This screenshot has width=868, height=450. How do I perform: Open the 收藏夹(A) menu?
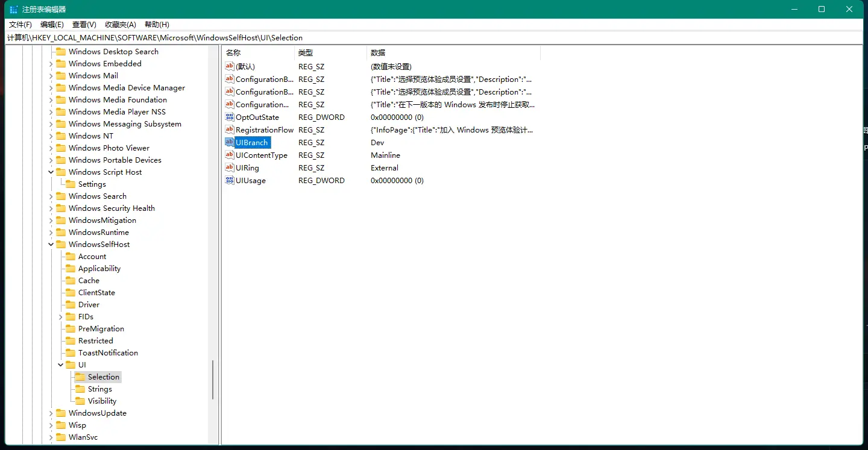click(121, 25)
